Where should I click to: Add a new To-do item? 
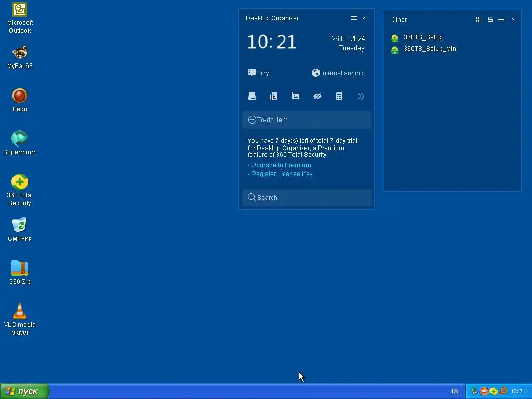coord(307,120)
